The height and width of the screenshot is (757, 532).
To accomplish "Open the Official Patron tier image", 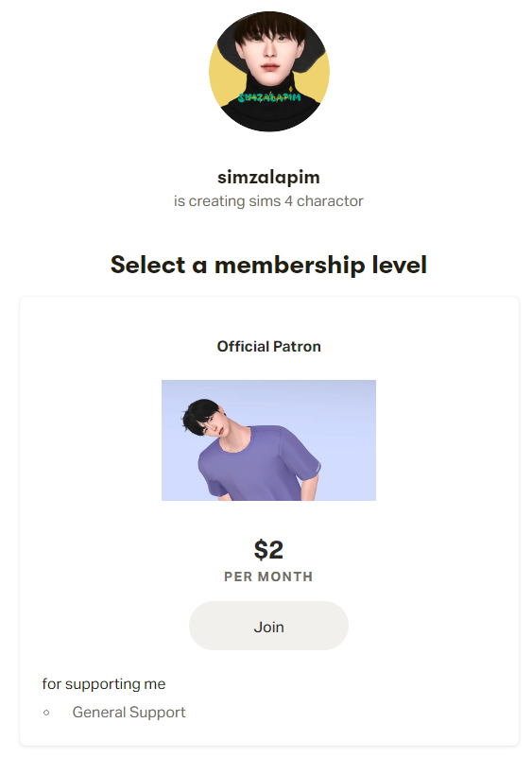I will [268, 440].
